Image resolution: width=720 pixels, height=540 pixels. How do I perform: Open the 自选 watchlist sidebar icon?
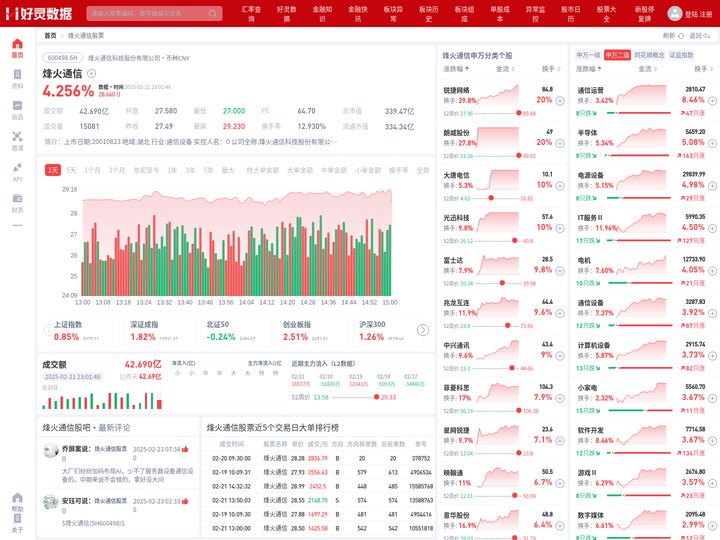click(x=17, y=106)
